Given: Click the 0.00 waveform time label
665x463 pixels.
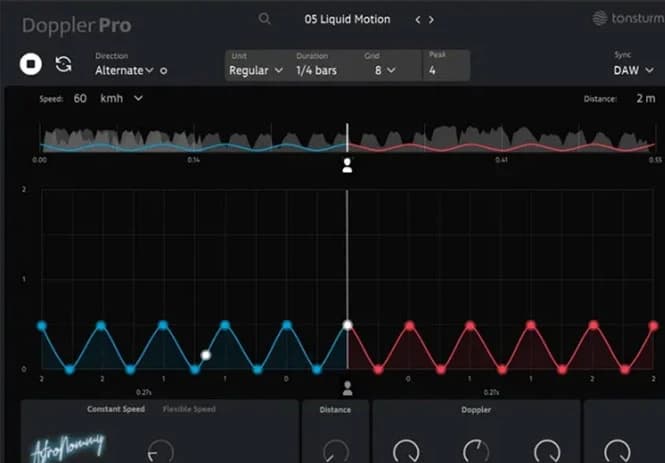Looking at the screenshot, I should click(39, 160).
